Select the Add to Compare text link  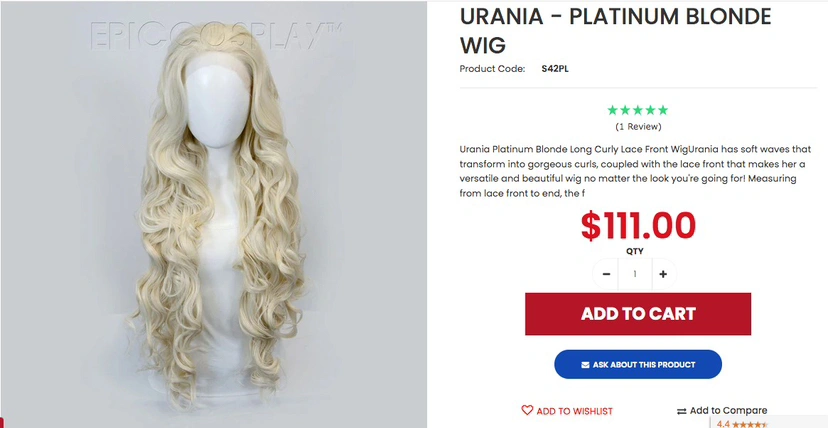[x=728, y=411]
